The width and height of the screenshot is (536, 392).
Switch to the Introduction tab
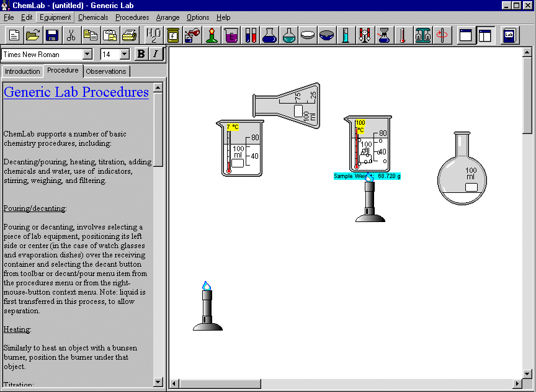pyautogui.click(x=22, y=71)
